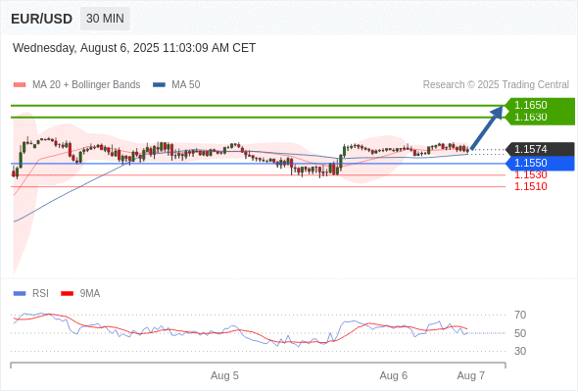Click the blue 1.1550 pivot tag
The image size is (578, 392).
point(540,163)
